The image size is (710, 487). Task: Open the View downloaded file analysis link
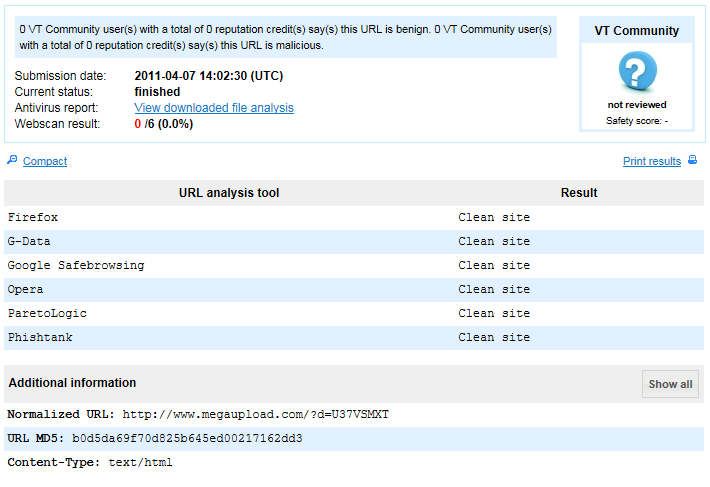tap(214, 108)
